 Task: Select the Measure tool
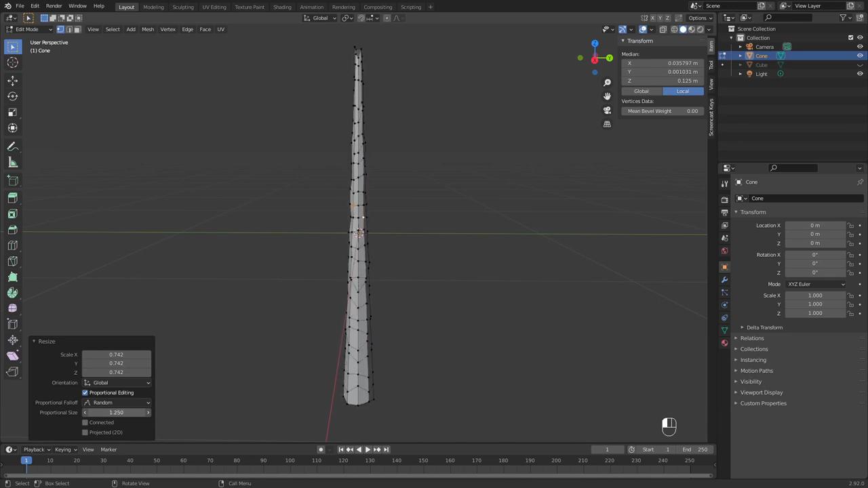(x=12, y=162)
